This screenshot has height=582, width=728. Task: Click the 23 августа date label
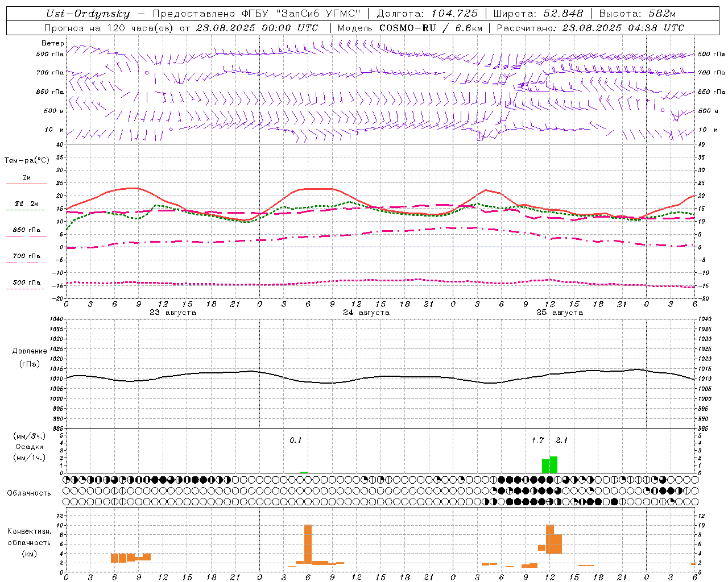(173, 313)
